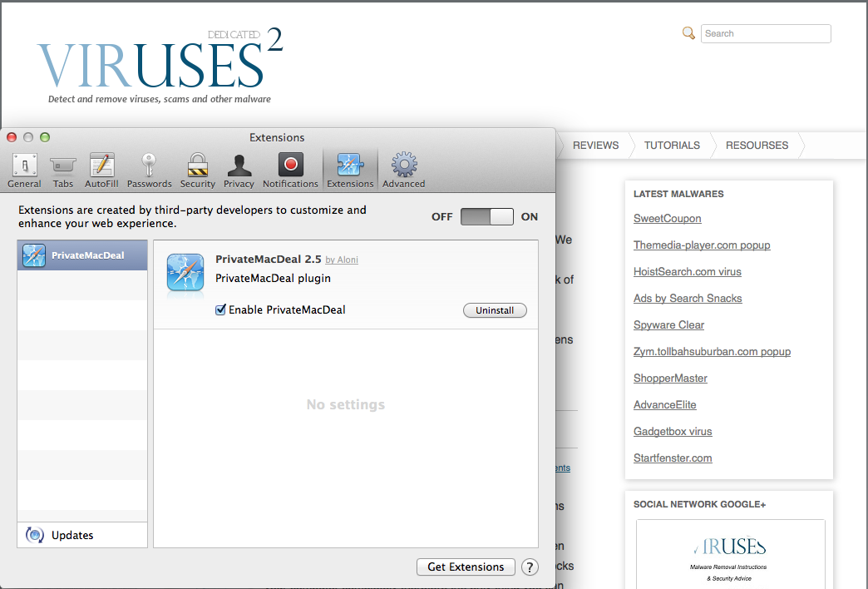The width and height of the screenshot is (868, 589).
Task: Open the REVIEWS menu item
Action: [x=595, y=146]
